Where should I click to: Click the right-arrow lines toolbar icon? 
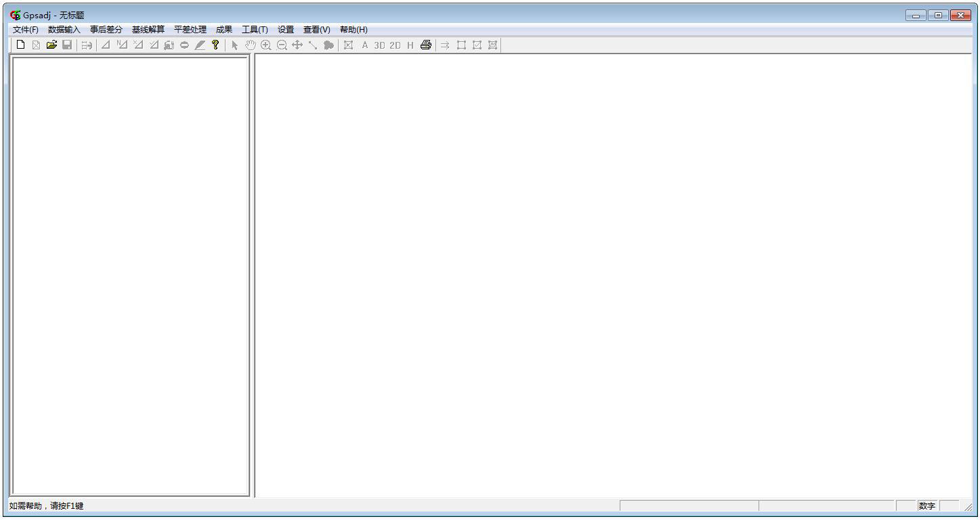[x=445, y=45]
